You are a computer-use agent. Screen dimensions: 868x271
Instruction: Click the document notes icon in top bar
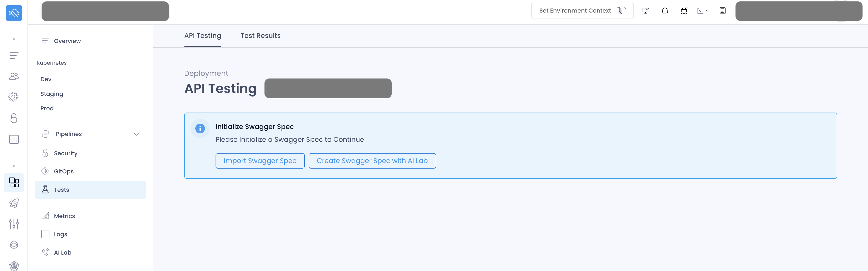click(x=722, y=11)
